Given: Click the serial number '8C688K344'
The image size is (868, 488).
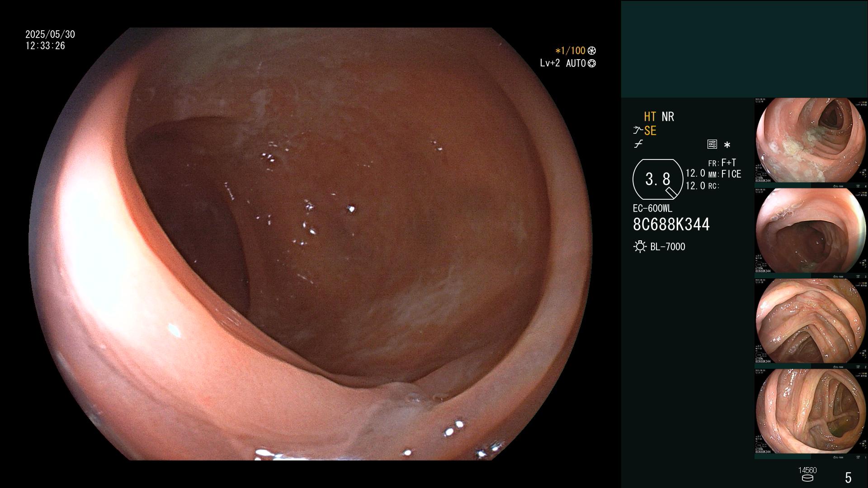Looking at the screenshot, I should pyautogui.click(x=671, y=225).
